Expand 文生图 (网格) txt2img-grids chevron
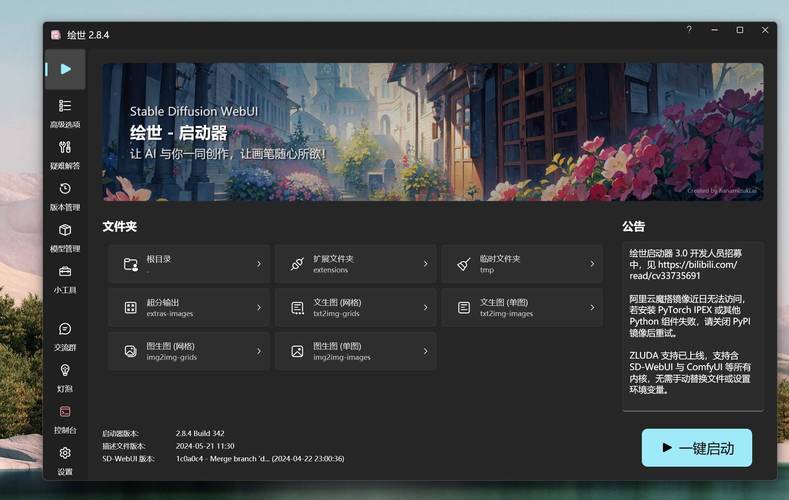 pos(426,307)
